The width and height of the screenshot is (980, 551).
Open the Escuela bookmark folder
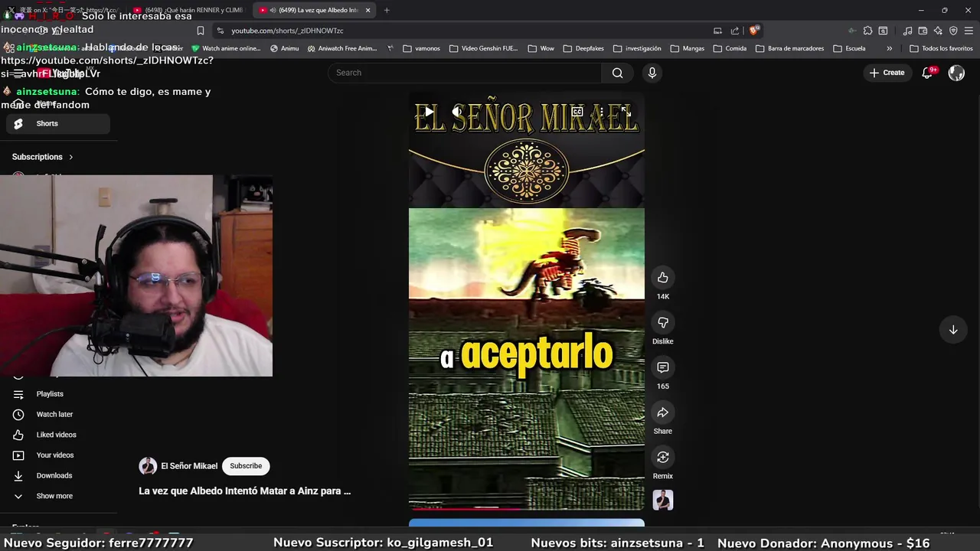pyautogui.click(x=849, y=48)
